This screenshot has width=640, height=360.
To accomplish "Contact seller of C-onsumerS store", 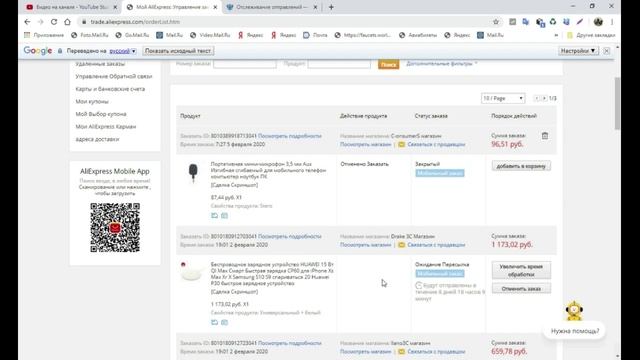I will click(x=436, y=144).
